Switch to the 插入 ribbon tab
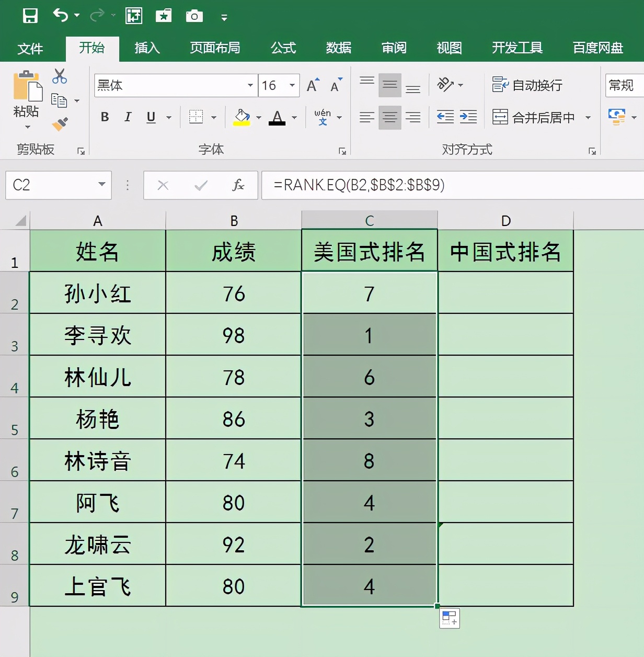This screenshot has height=657, width=644. 147,48
